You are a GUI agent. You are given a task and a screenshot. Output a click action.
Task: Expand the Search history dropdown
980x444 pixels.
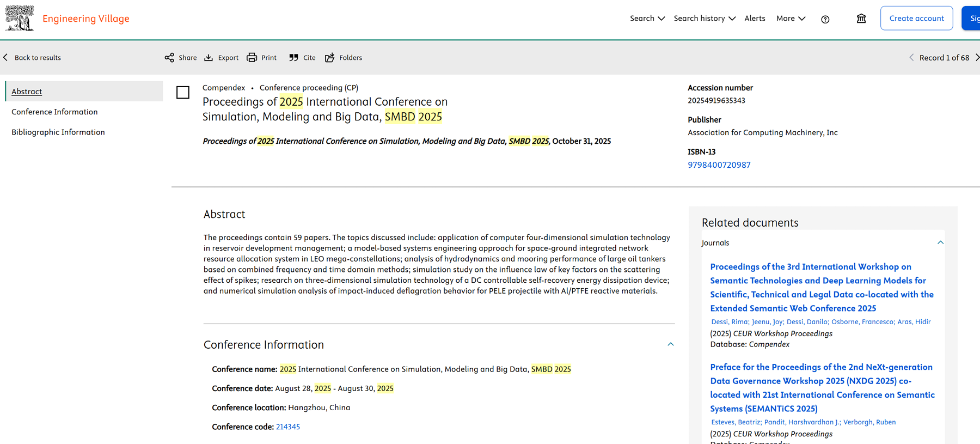(704, 19)
